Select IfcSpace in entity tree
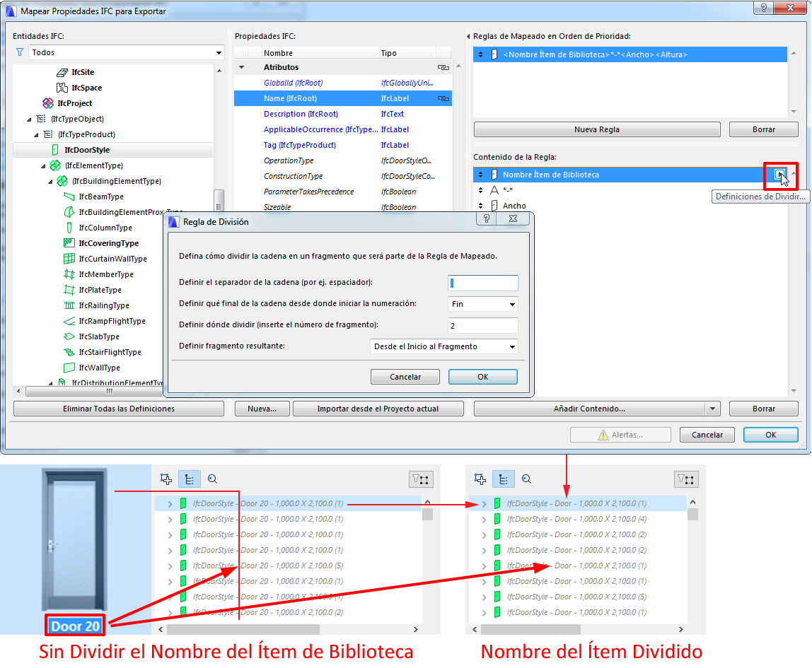This screenshot has width=812, height=668. [86, 88]
